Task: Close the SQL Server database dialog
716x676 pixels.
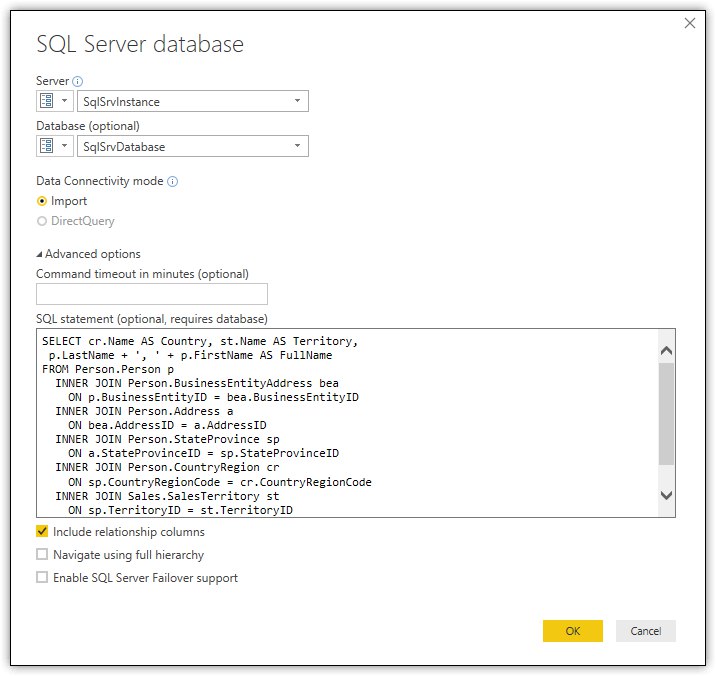Action: pyautogui.click(x=690, y=23)
